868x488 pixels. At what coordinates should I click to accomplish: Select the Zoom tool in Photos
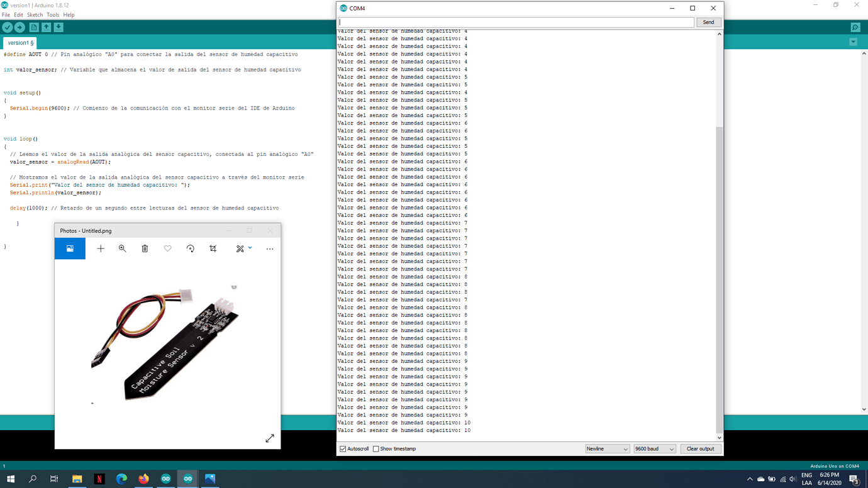(122, 248)
